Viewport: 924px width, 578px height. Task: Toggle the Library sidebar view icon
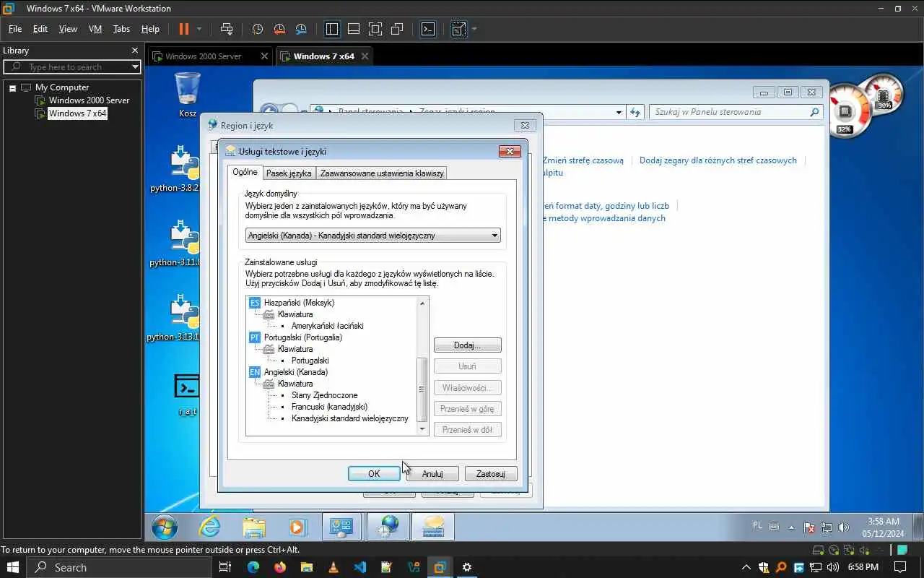click(x=332, y=29)
